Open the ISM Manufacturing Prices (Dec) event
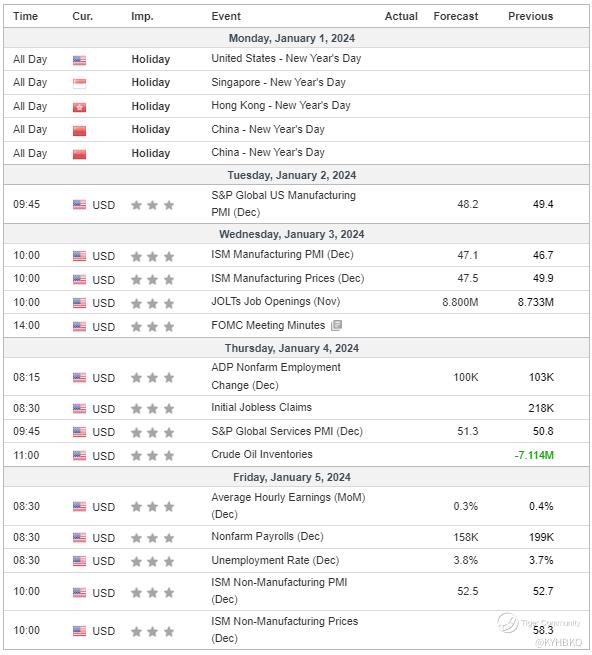 coord(288,278)
